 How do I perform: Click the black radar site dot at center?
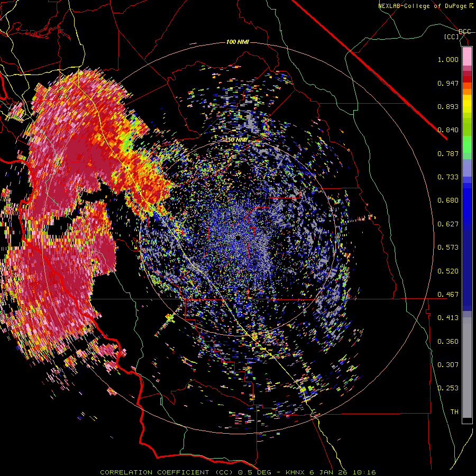[239, 238]
